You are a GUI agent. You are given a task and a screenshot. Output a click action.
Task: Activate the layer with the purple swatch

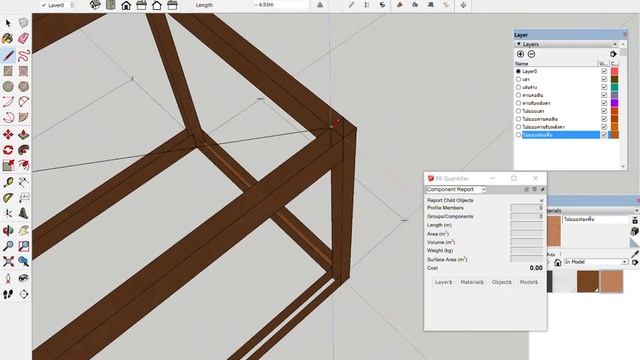pos(518,103)
